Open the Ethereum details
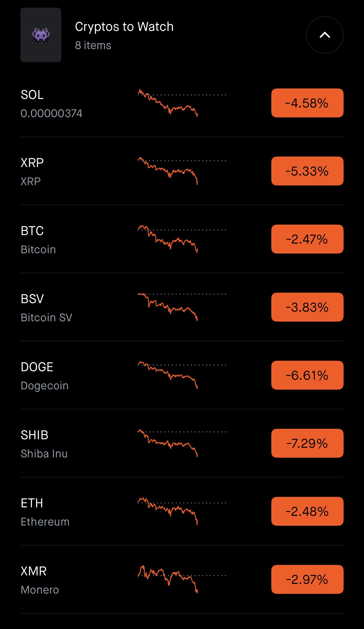 coord(182,511)
